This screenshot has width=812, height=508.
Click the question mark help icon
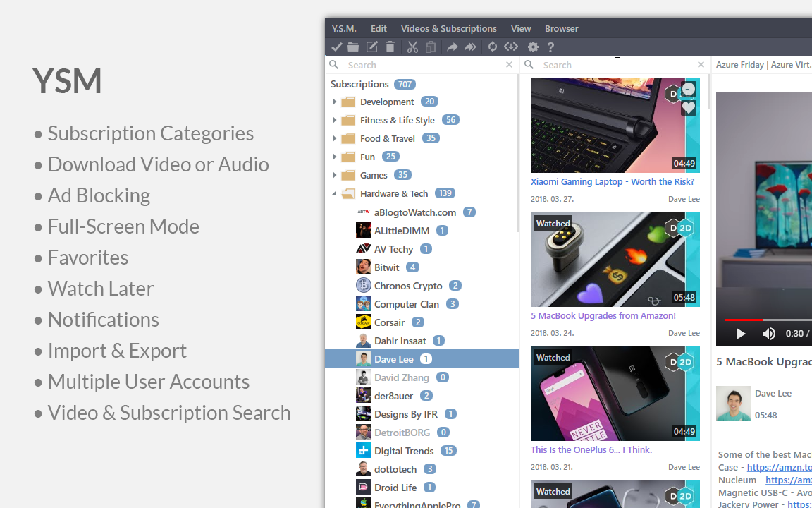click(550, 47)
